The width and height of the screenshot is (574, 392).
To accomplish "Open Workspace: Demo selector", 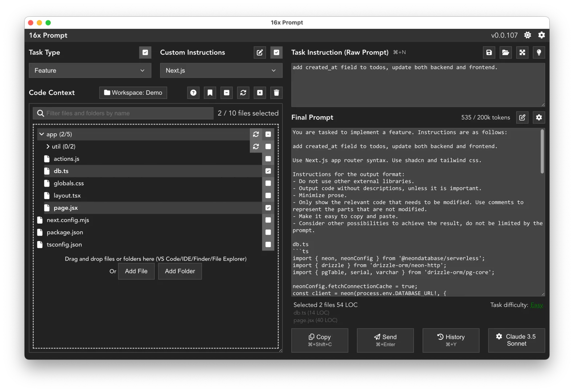I will pos(133,93).
